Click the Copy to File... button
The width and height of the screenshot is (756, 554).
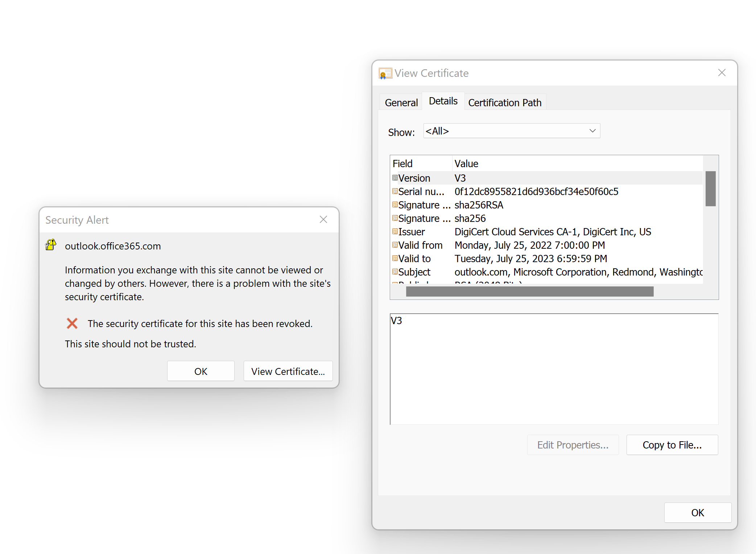[x=672, y=445]
